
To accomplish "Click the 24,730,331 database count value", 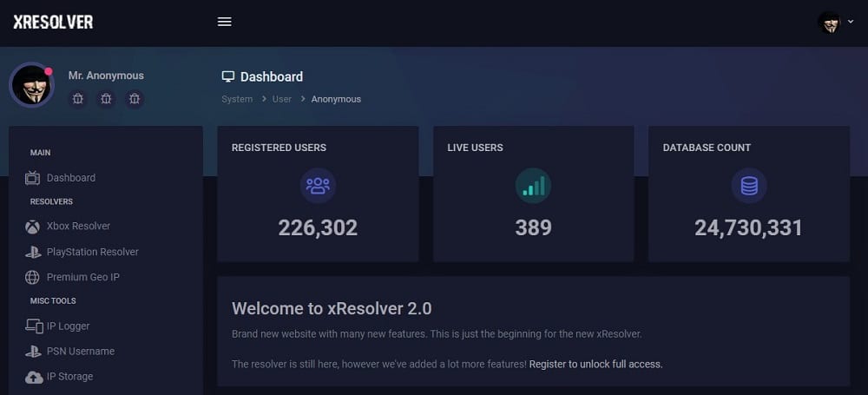I will [x=748, y=227].
